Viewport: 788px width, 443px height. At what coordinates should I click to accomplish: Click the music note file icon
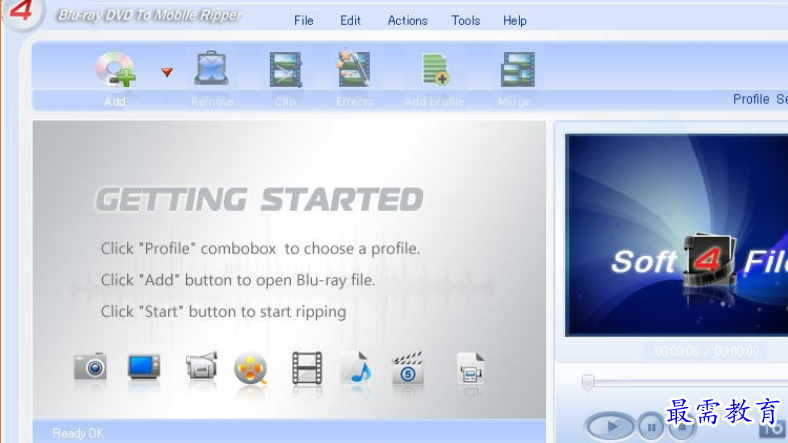point(357,368)
